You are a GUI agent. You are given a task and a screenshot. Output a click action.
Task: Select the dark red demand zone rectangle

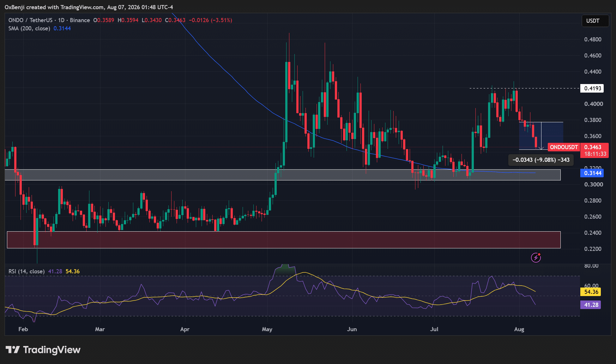[x=284, y=240]
